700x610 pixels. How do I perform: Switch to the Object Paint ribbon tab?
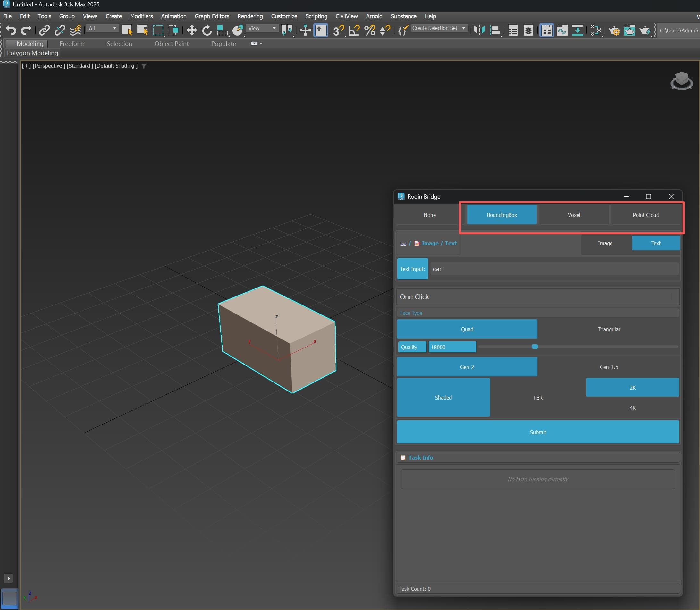pos(172,44)
